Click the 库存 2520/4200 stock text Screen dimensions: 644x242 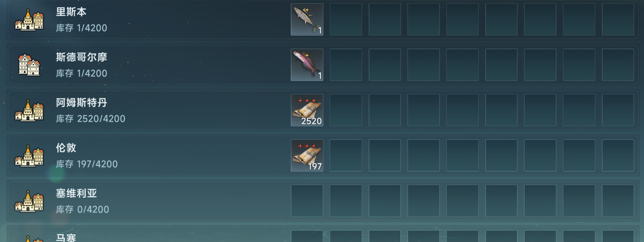(91, 119)
